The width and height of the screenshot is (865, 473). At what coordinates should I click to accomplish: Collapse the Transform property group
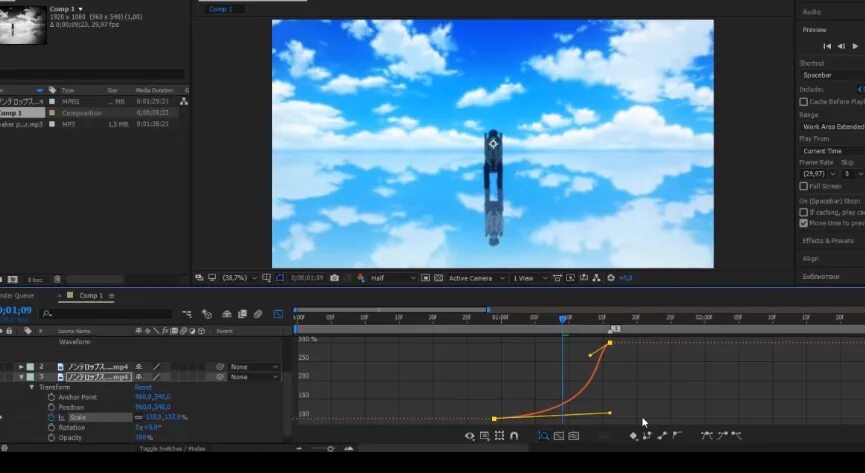click(x=31, y=387)
